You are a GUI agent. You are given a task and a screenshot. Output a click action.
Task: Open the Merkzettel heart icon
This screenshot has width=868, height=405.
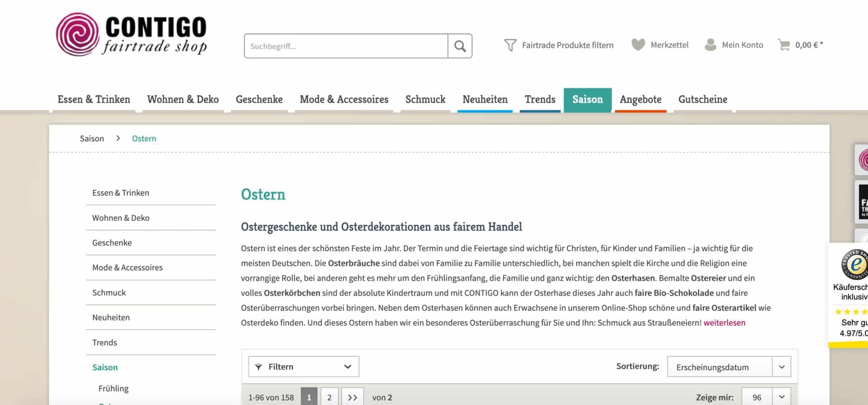tap(638, 45)
